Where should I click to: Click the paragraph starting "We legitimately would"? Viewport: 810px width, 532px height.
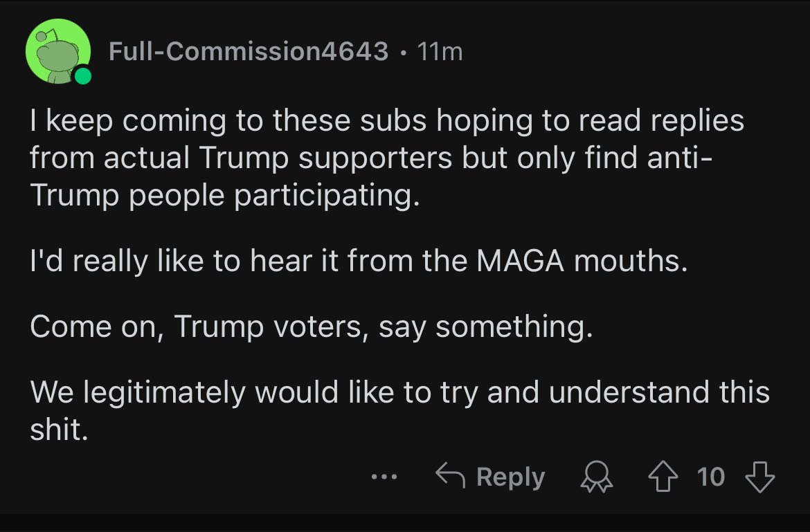[x=400, y=410]
